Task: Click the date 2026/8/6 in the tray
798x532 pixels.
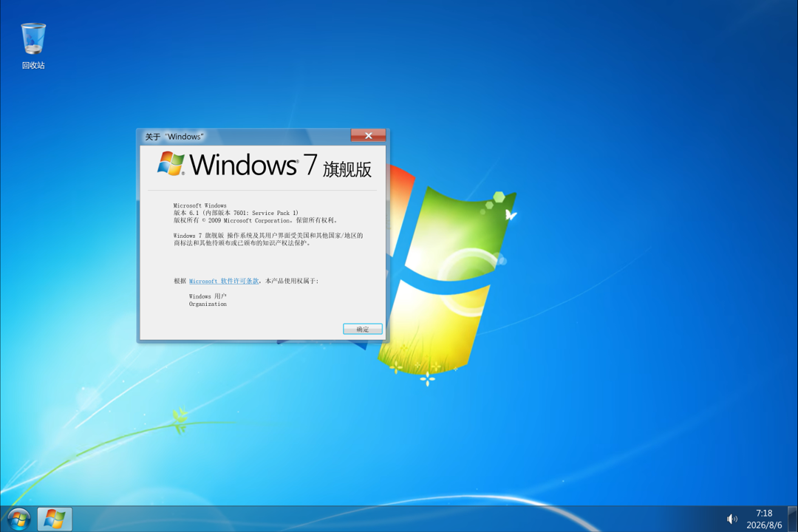Action: [764, 525]
